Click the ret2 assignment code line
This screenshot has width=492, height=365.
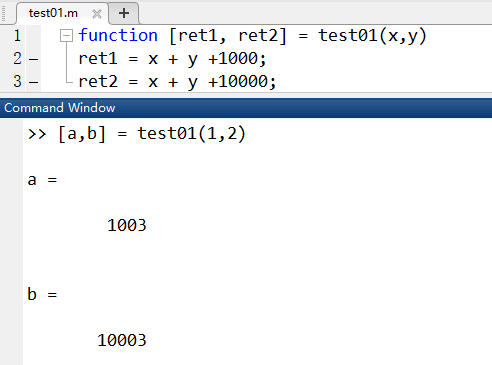[x=177, y=82]
